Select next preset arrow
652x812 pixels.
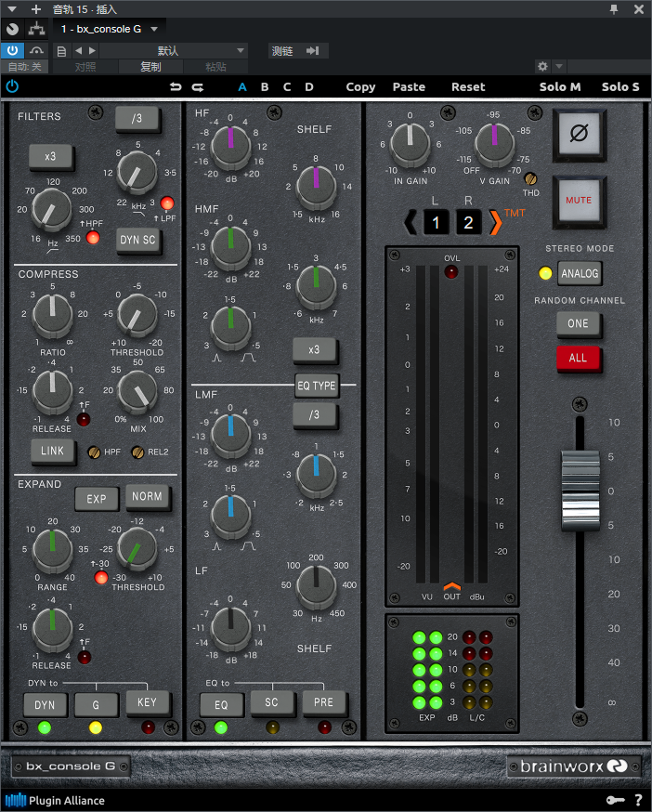click(x=92, y=51)
